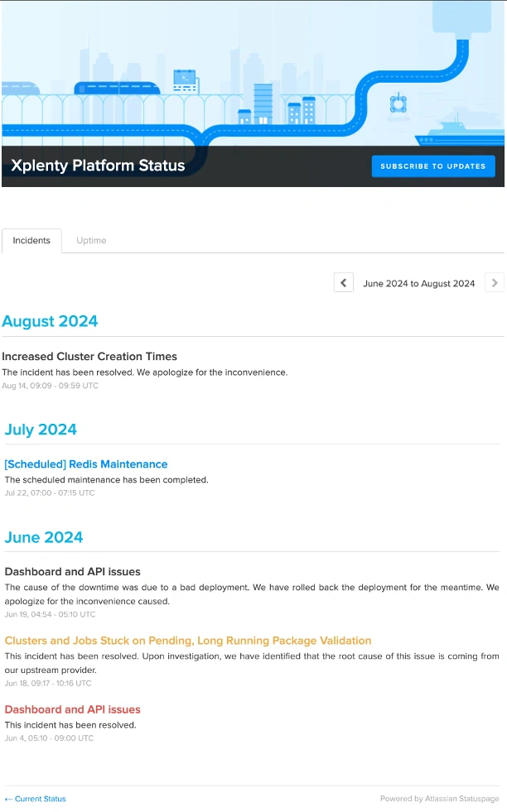Open the red Dashboard and API issues incident
Viewport: 507px width, 812px height.
73,709
